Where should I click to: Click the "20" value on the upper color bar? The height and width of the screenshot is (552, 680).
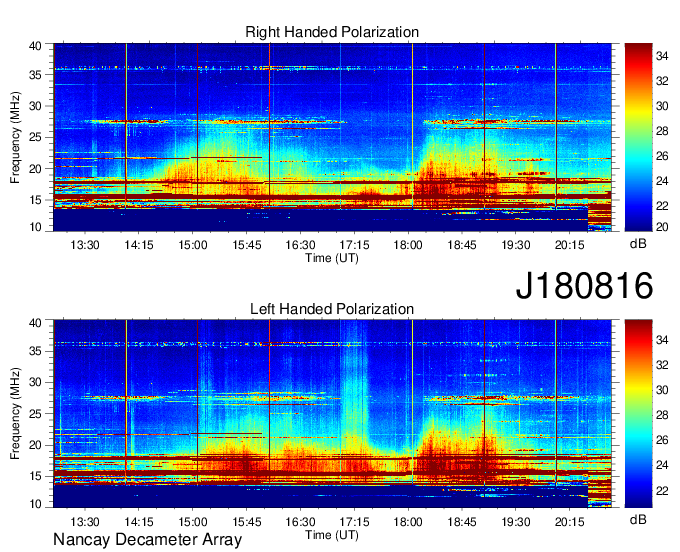[x=662, y=227]
